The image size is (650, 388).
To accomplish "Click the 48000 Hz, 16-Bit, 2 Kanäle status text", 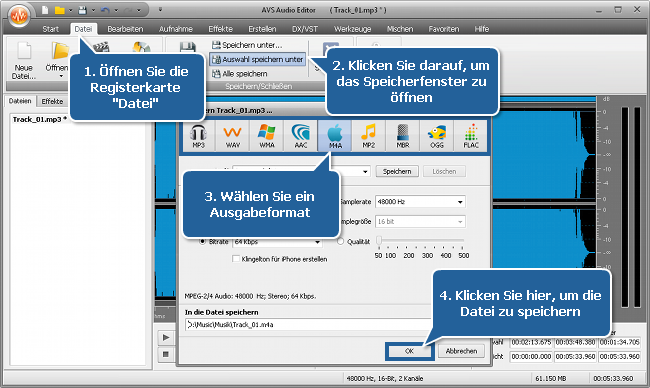I will [385, 378].
